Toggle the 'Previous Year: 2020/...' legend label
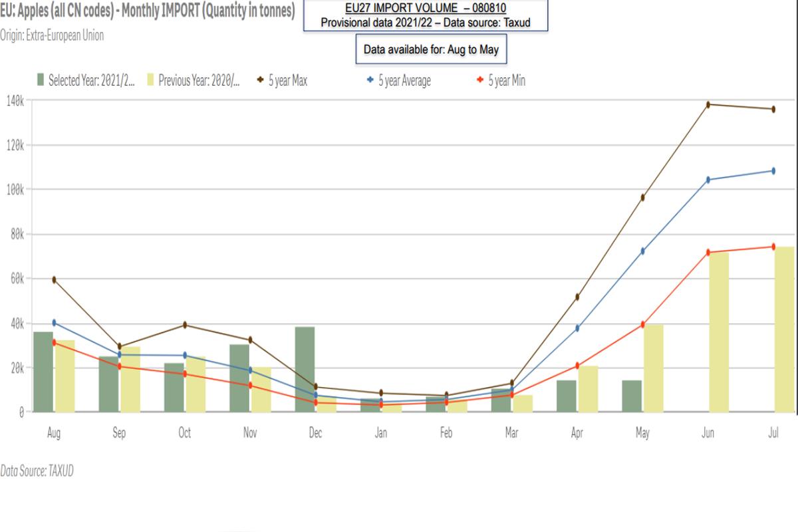Screen dimensions: 798x532 (x=199, y=81)
